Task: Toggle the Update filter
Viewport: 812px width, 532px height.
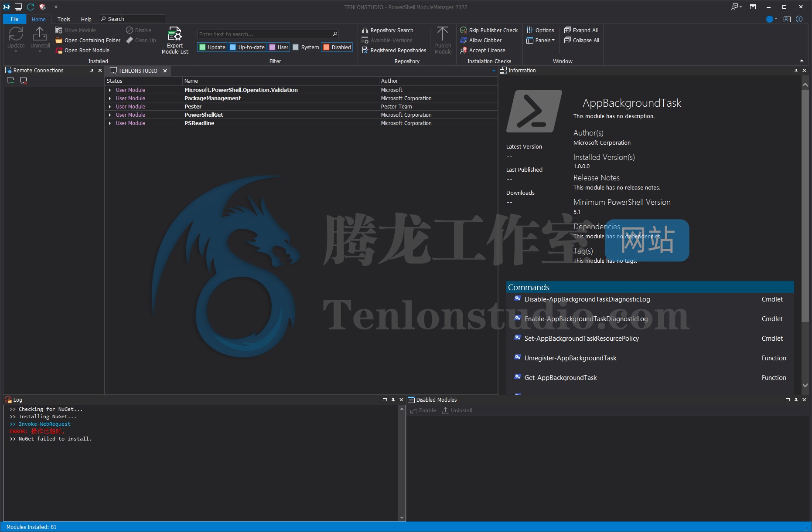Action: [212, 47]
